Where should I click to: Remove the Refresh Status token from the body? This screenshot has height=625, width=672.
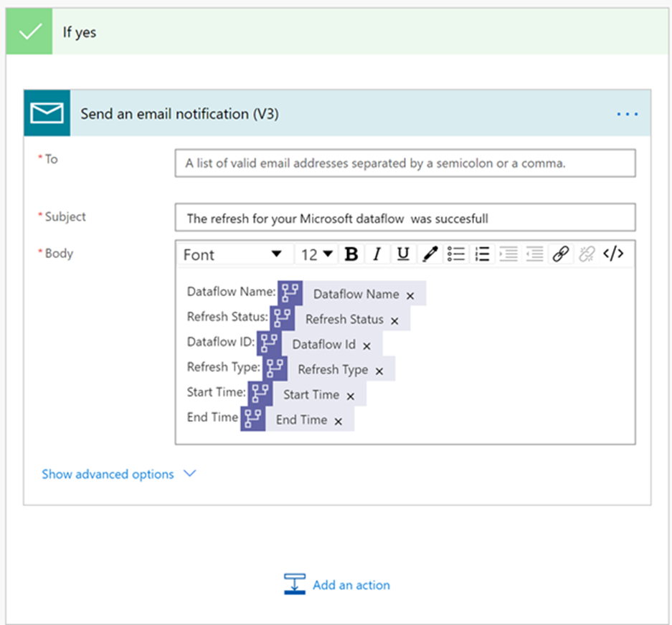point(395,320)
